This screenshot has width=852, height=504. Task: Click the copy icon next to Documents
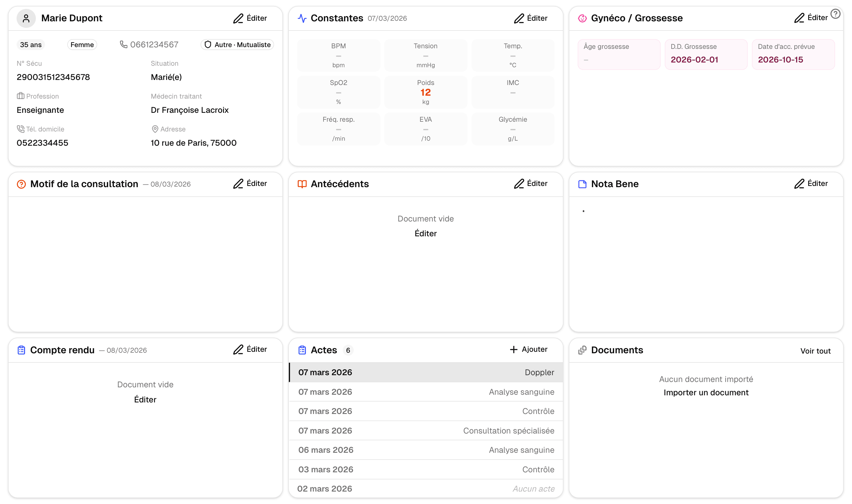pyautogui.click(x=582, y=350)
